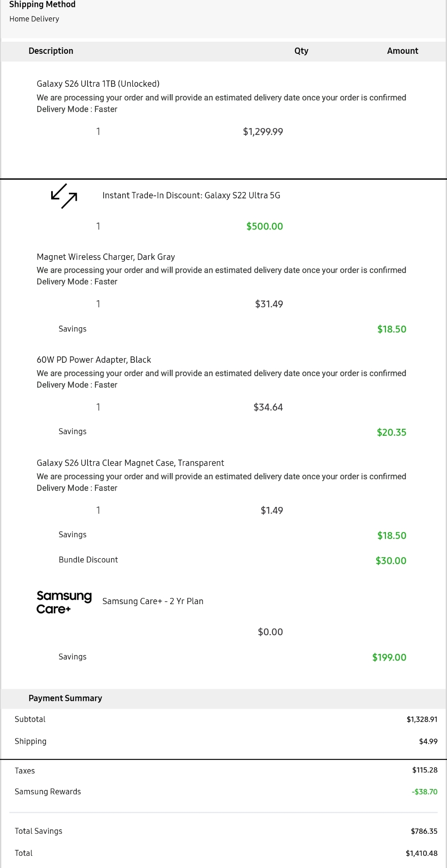Click the order Total $1,410.48

[x=421, y=853]
